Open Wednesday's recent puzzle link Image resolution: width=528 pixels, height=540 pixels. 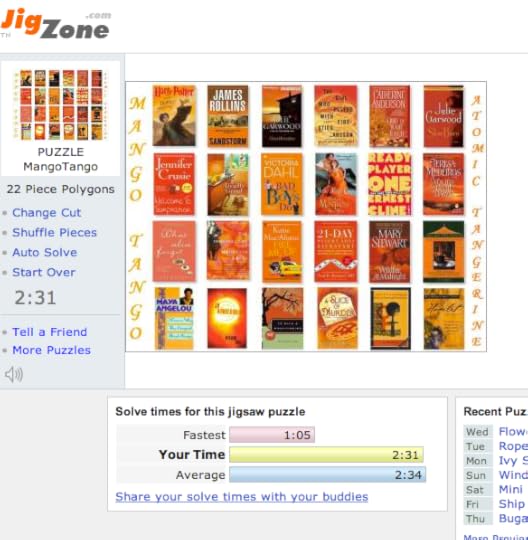click(x=513, y=432)
